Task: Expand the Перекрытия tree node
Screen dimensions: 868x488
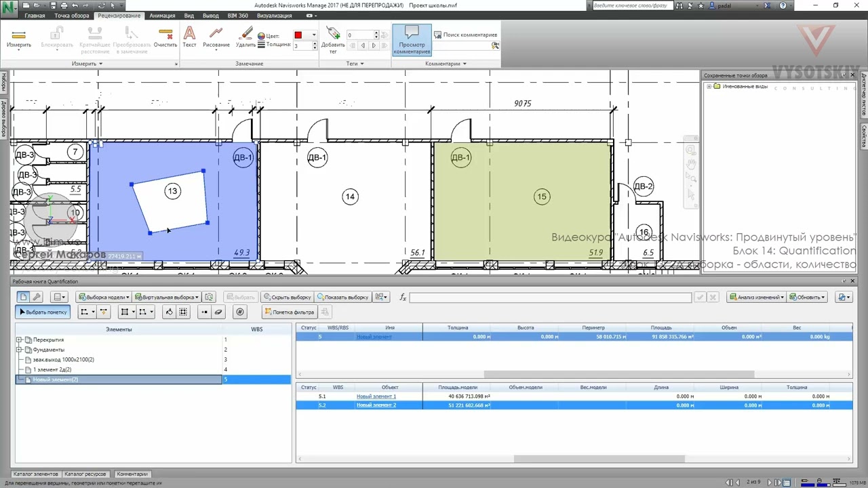Action: click(x=20, y=340)
